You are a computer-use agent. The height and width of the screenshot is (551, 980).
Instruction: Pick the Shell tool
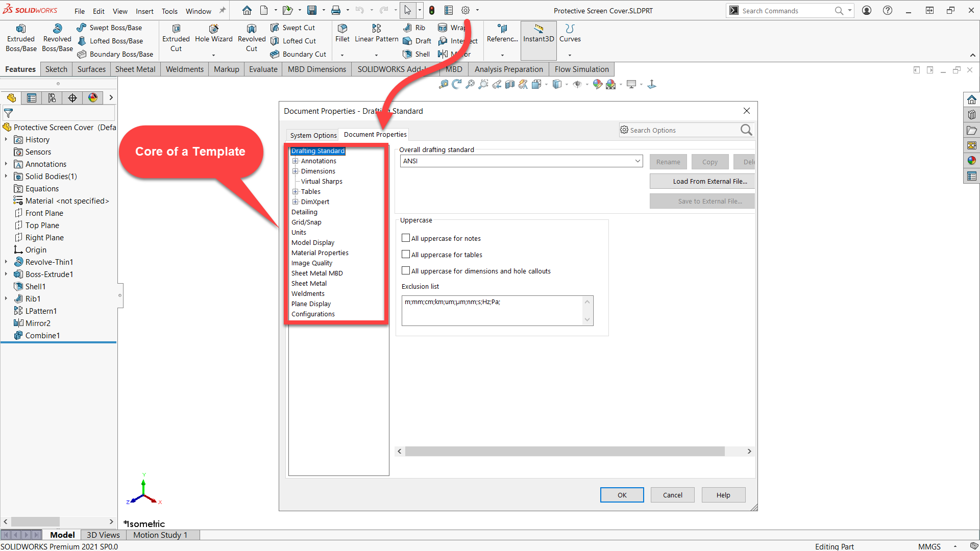pos(416,54)
